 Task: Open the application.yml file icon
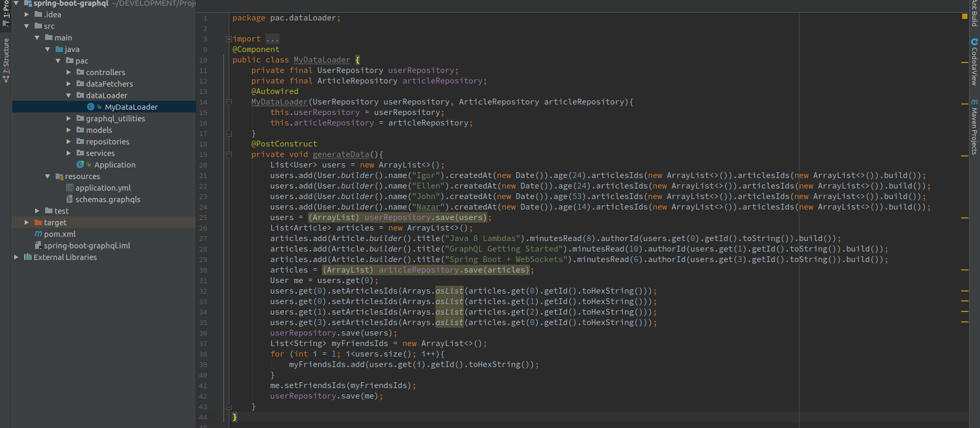tap(69, 187)
